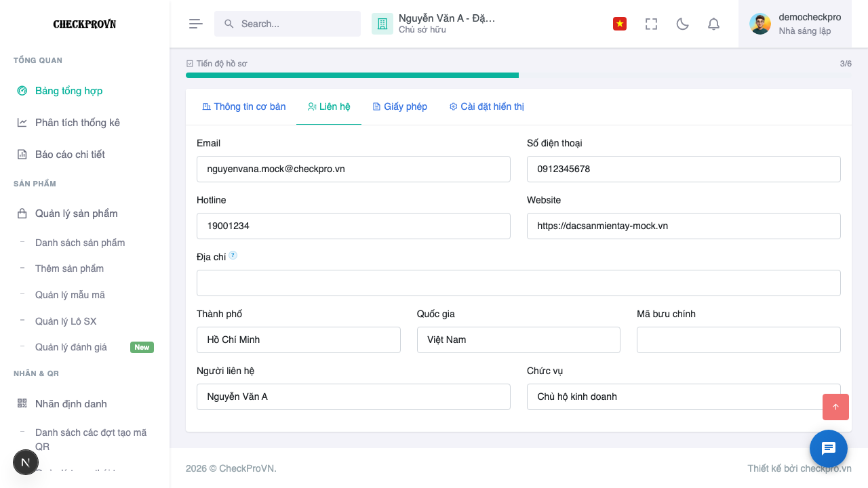Click the Email input field
868x488 pixels.
coord(353,169)
